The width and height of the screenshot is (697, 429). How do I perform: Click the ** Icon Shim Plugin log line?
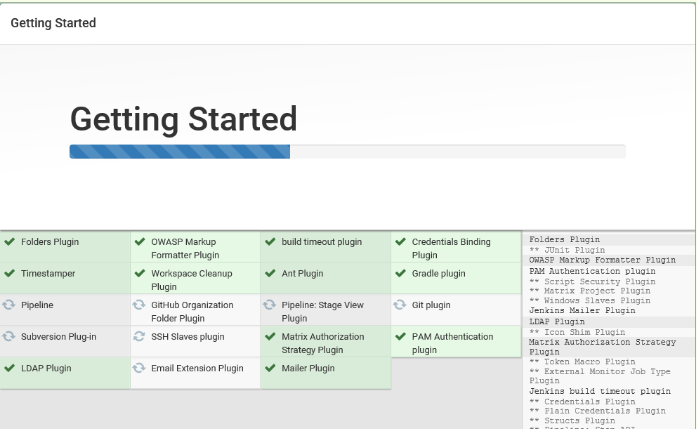[577, 332]
